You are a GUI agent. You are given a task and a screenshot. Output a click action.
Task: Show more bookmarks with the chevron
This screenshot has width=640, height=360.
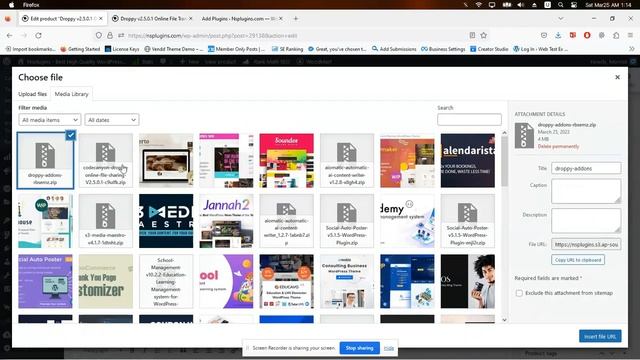pyautogui.click(x=631, y=49)
